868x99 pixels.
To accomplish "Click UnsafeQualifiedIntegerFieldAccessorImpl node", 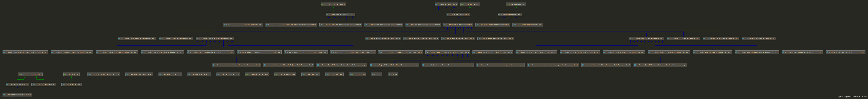I will pyautogui.click(x=25, y=52).
